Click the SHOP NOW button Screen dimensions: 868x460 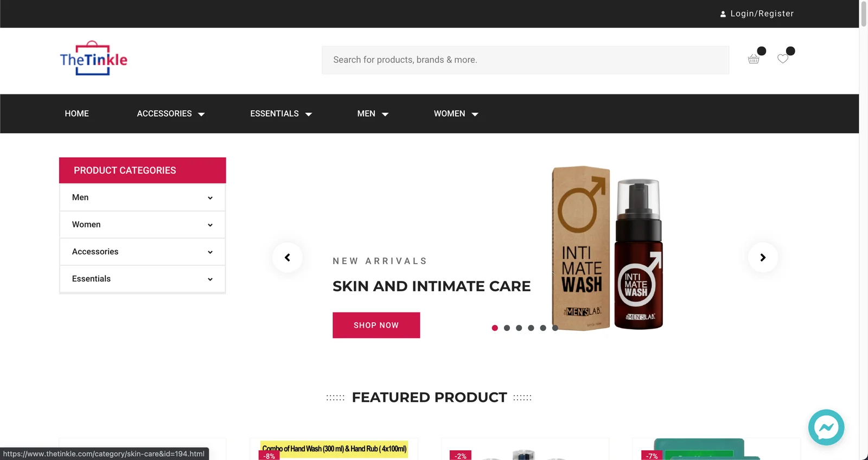point(376,325)
